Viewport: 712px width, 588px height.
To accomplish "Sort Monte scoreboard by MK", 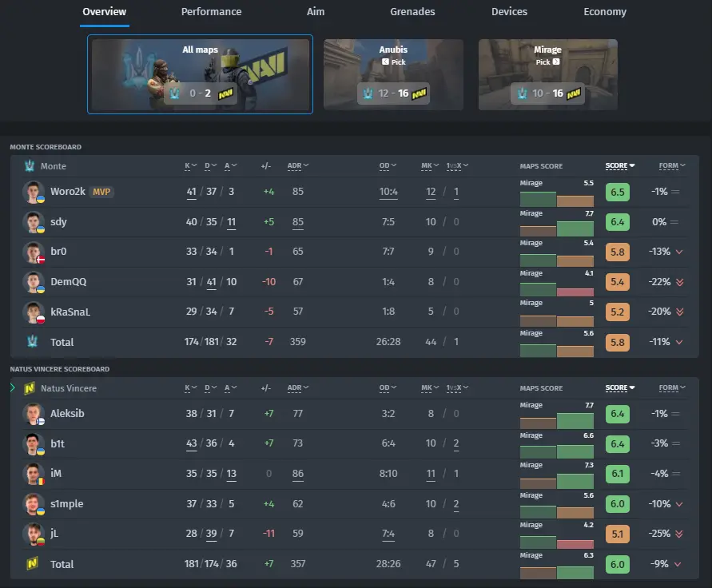I will pyautogui.click(x=430, y=165).
